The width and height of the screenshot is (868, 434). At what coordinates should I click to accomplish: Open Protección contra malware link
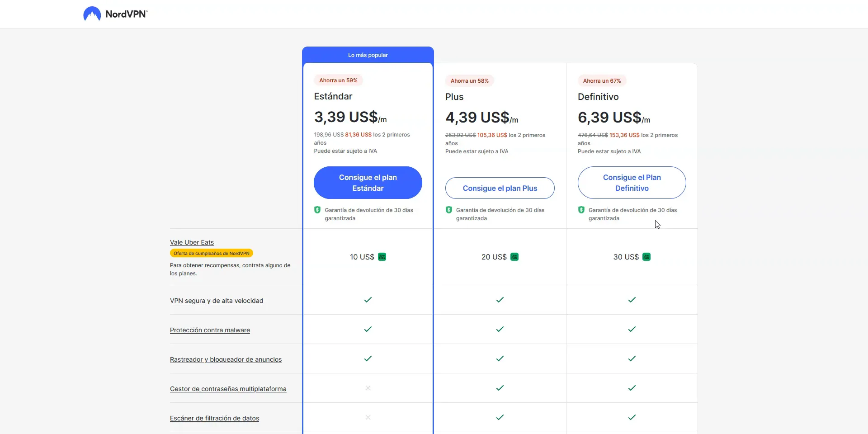pos(210,330)
